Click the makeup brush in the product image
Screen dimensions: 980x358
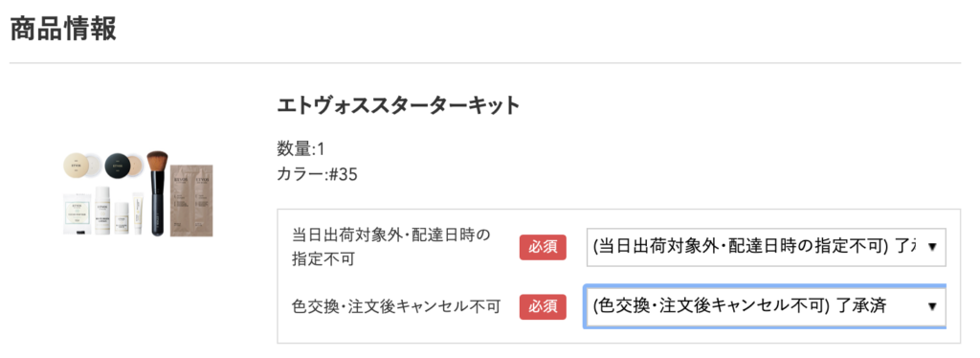click(x=157, y=191)
